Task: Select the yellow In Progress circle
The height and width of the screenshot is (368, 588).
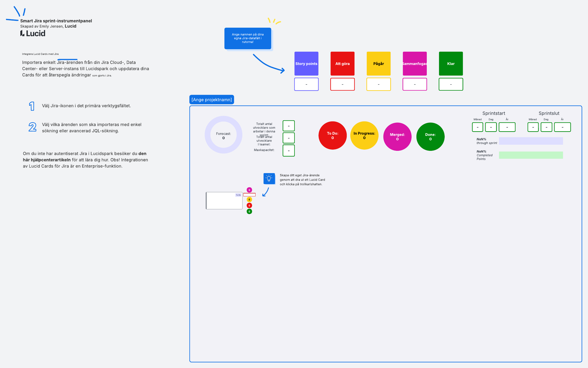Action: pyautogui.click(x=364, y=135)
